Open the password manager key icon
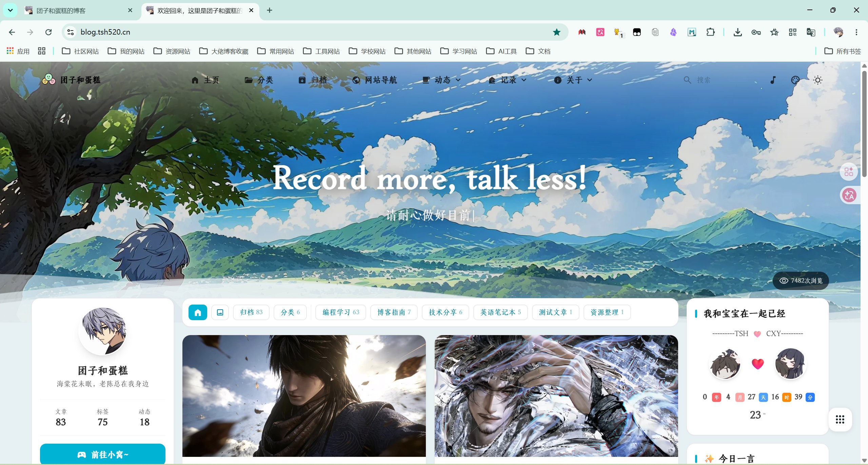Screen dimensions: 868x465 point(756,32)
